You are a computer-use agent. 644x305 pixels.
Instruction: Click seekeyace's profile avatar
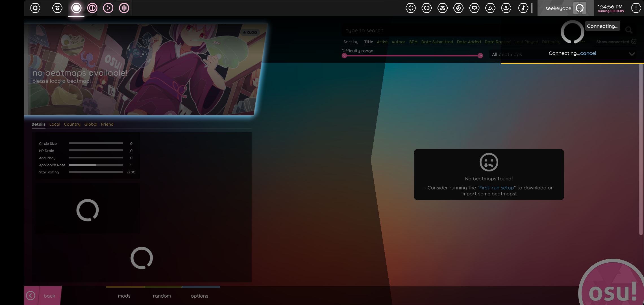(580, 8)
